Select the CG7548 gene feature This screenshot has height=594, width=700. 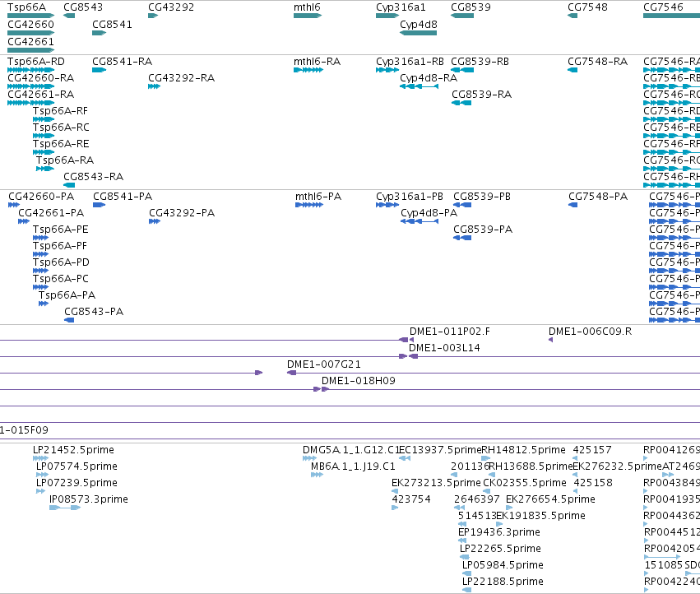tap(573, 16)
